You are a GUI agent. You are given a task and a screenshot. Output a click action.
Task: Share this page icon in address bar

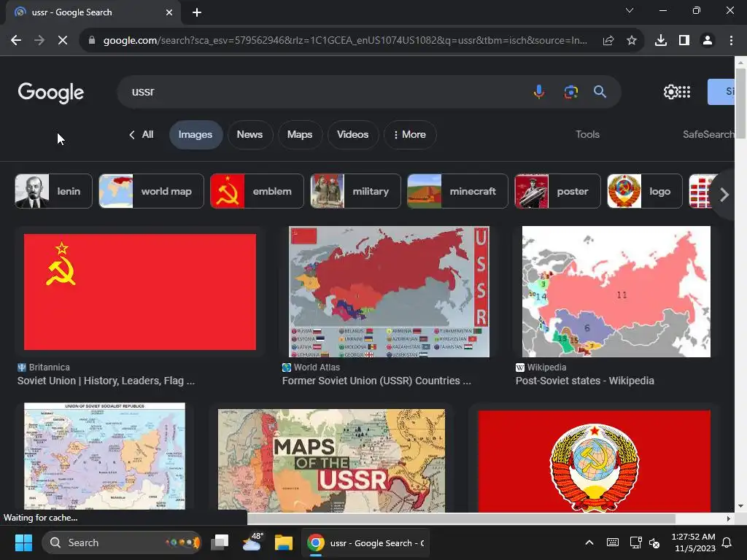click(608, 41)
